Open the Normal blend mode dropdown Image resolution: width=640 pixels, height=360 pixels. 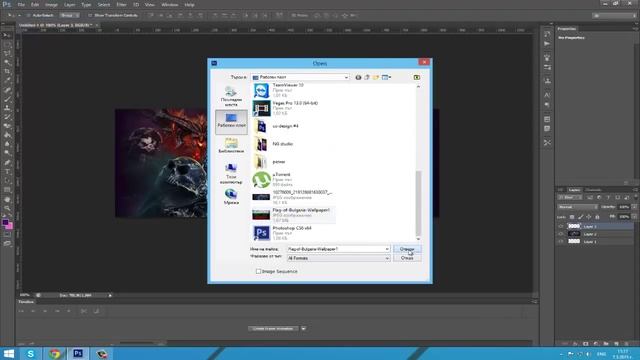pos(578,207)
